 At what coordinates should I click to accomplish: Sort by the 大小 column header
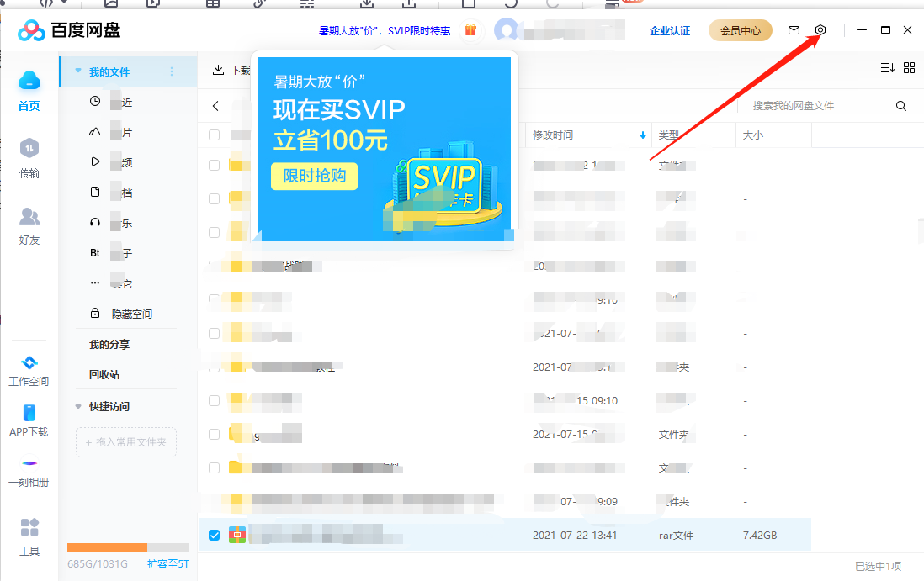[x=752, y=135]
